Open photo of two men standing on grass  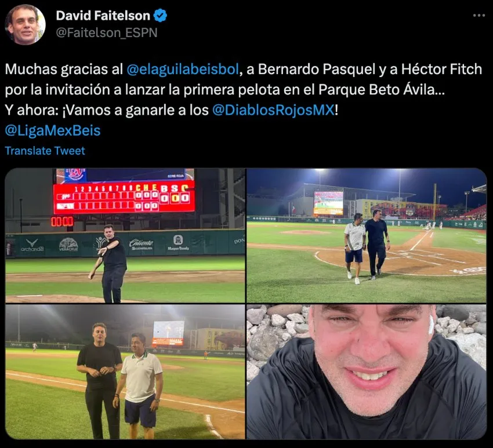(125, 371)
